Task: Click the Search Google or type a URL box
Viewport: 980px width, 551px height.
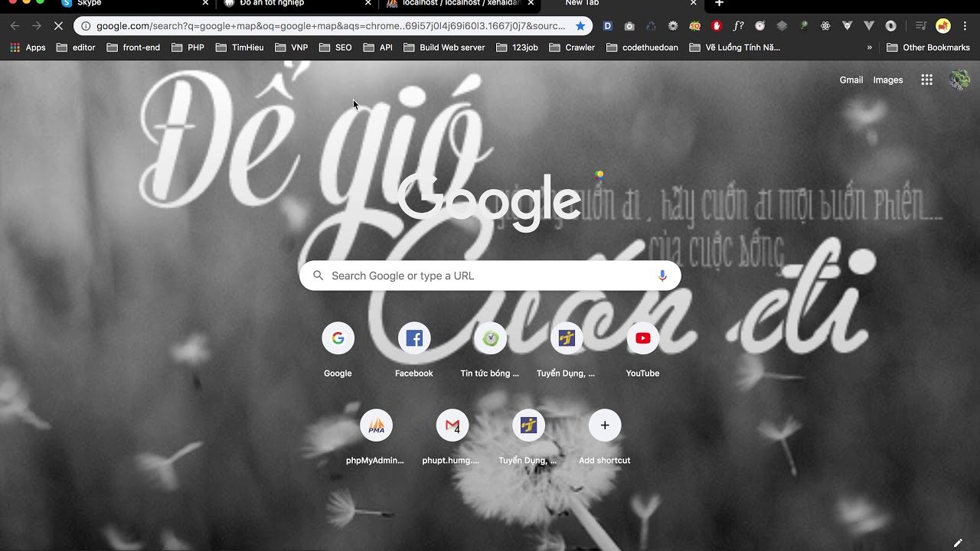Action: [490, 275]
